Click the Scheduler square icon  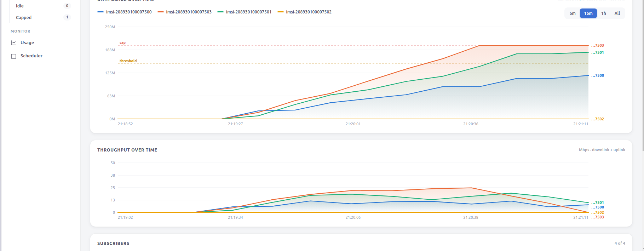[14, 56]
